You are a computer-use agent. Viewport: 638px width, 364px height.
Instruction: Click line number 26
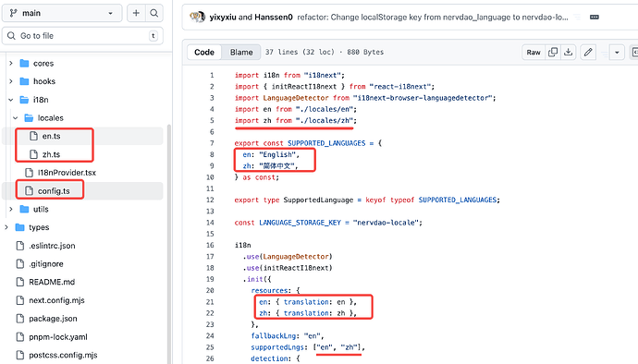210,358
